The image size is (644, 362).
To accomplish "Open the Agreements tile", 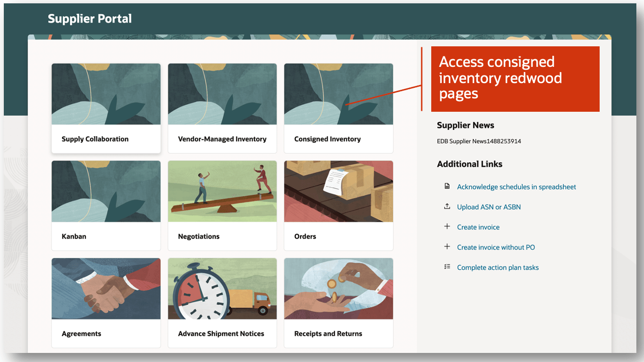I will coord(106,303).
